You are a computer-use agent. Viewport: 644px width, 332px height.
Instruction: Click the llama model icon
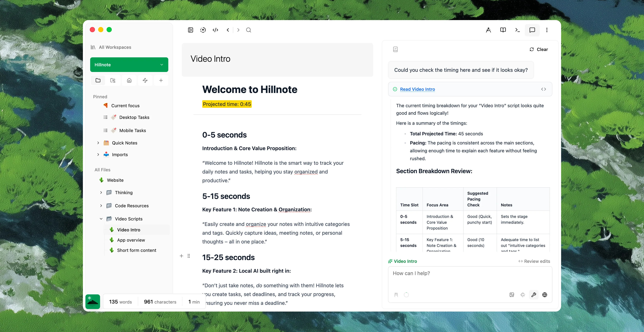tap(396, 295)
